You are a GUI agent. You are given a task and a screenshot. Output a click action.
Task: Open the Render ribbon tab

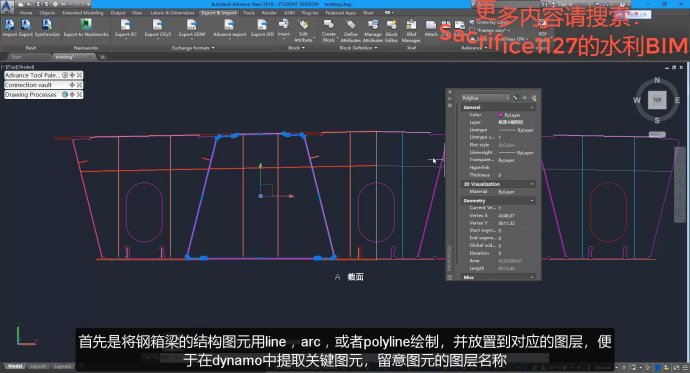coord(269,13)
